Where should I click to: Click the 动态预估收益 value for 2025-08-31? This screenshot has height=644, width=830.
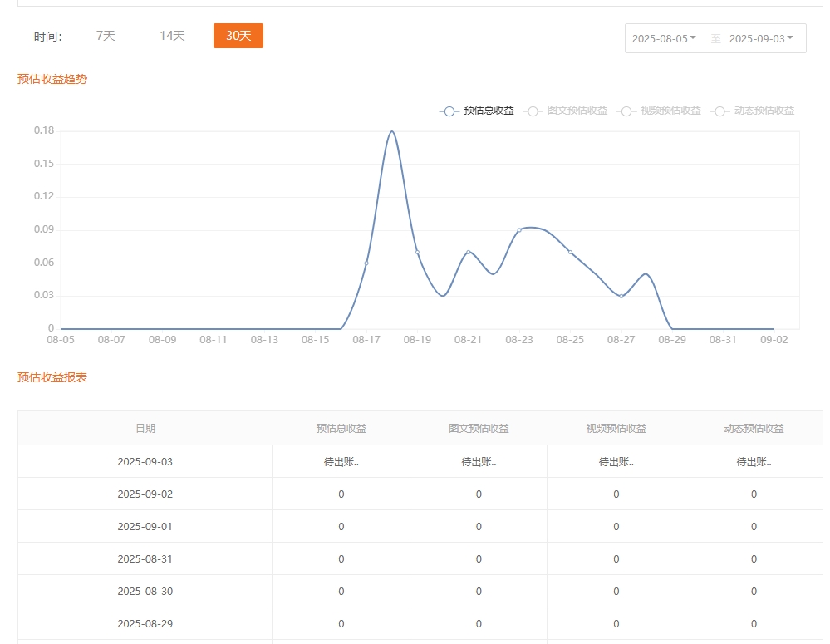(754, 558)
